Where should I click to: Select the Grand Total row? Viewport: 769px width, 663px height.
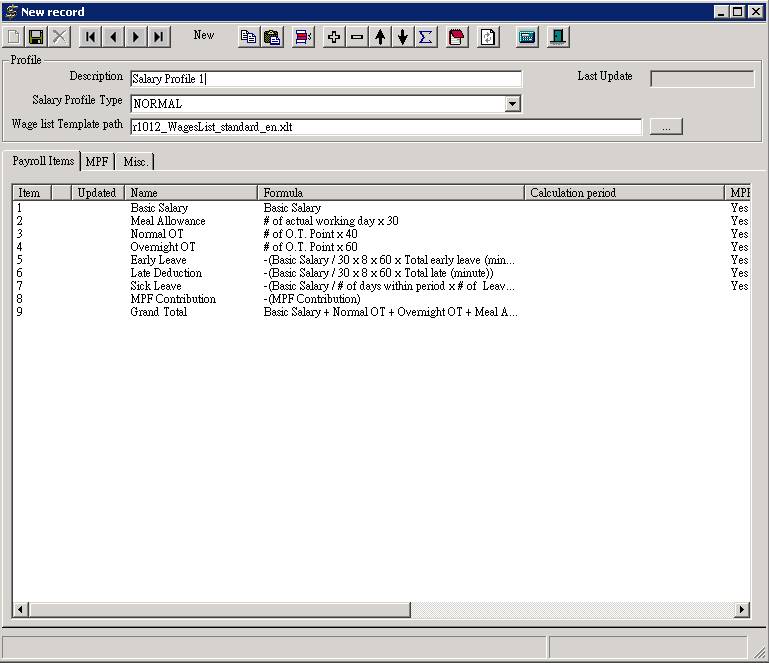point(382,312)
